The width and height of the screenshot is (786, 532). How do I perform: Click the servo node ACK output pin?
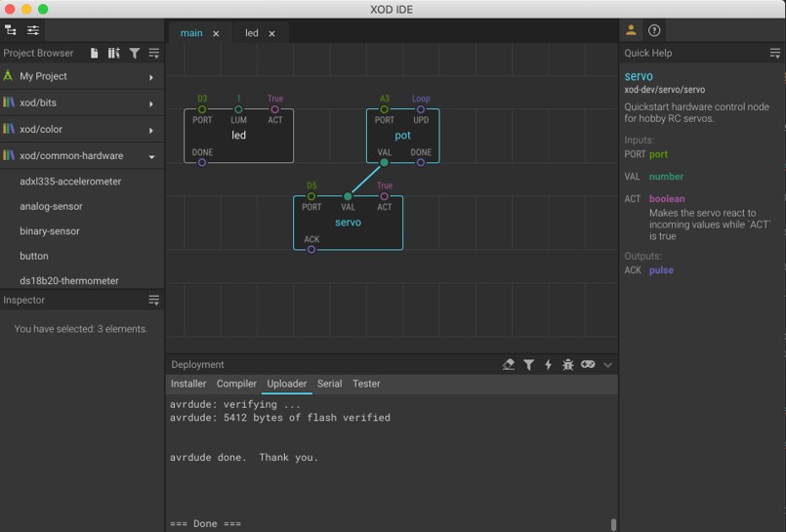pos(311,250)
